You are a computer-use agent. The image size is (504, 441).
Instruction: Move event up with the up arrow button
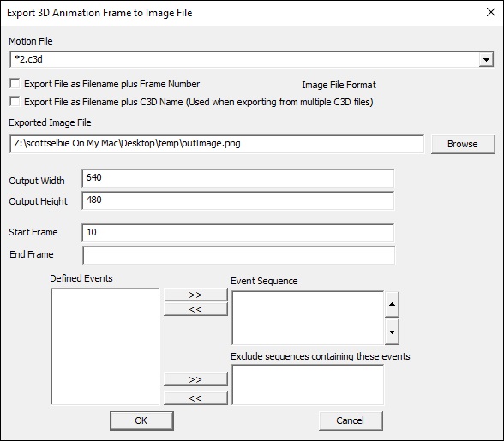tap(392, 304)
